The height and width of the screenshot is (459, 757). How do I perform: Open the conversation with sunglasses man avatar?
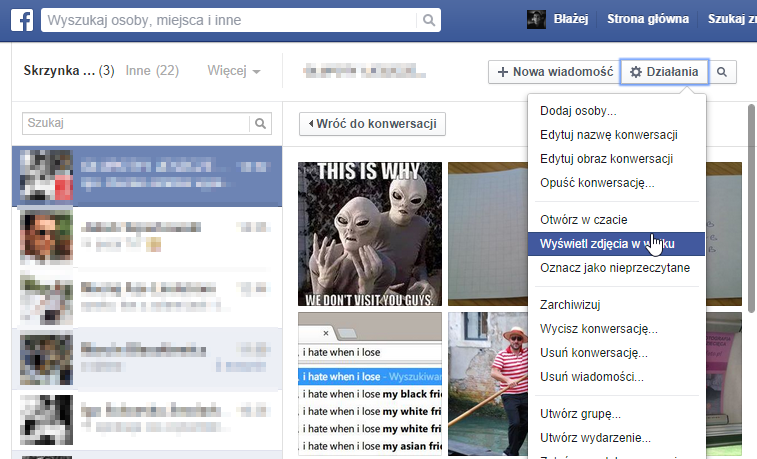coord(147,237)
